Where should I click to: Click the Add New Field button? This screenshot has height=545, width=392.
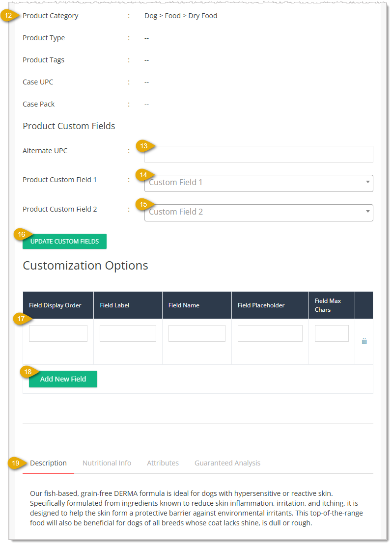pos(63,379)
